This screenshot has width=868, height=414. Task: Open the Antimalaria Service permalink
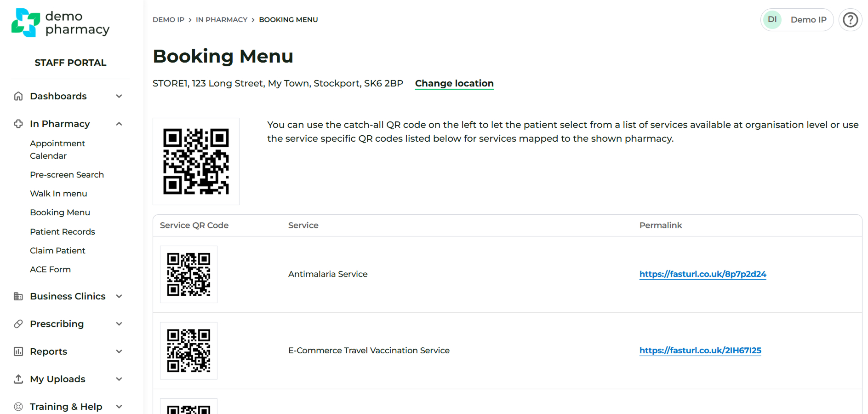pyautogui.click(x=702, y=274)
